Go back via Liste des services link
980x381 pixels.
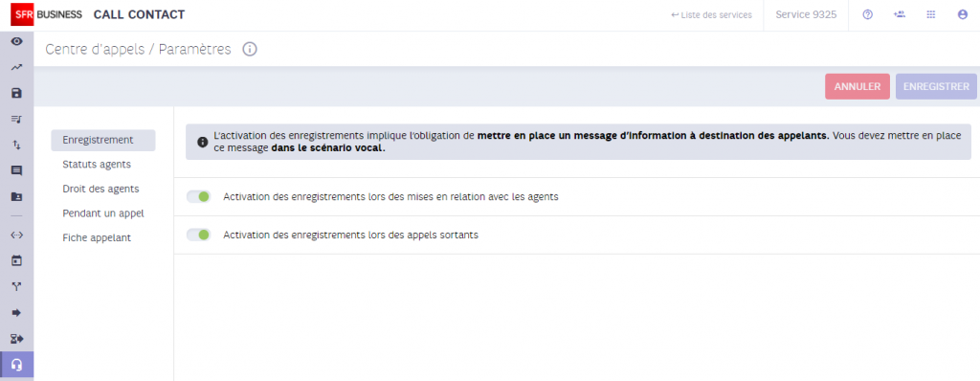[x=711, y=15]
